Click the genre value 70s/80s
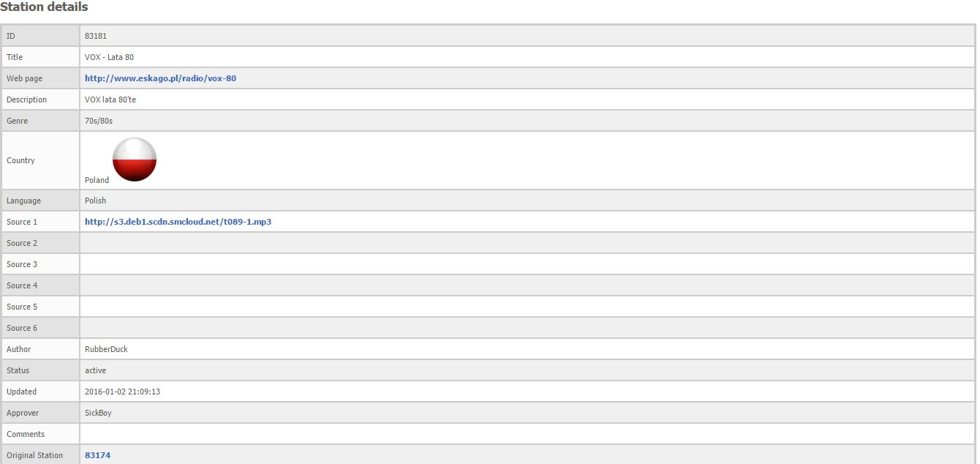 99,121
